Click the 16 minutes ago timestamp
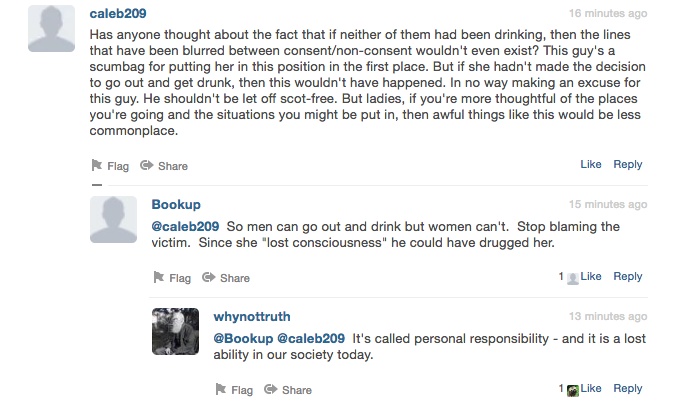Viewport: 696px width, 406px height. [x=608, y=14]
